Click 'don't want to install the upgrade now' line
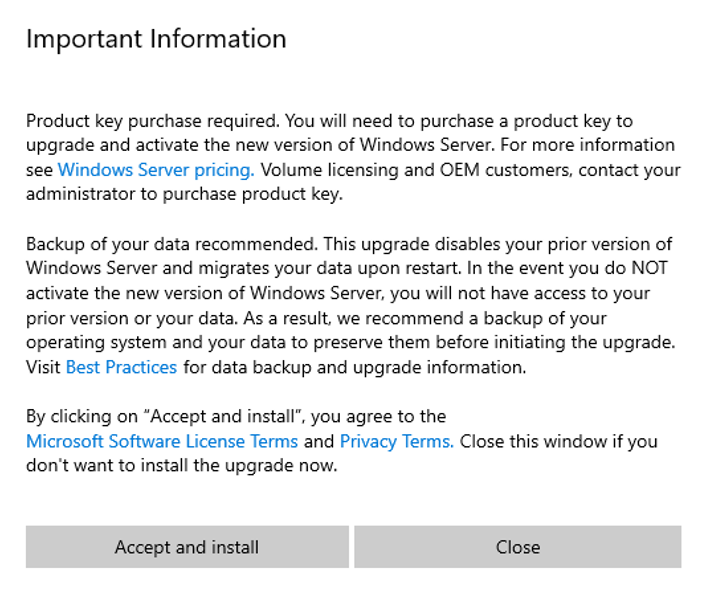704x593 pixels. (181, 465)
